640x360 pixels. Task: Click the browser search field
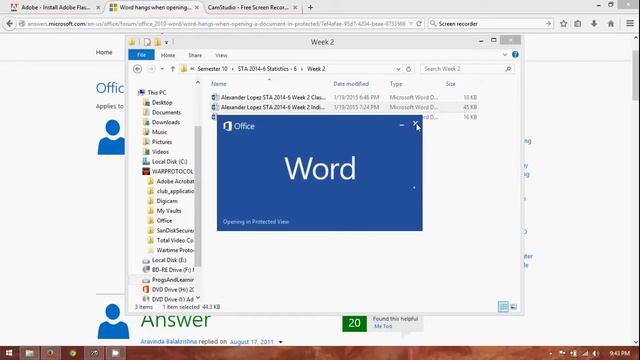coord(490,24)
